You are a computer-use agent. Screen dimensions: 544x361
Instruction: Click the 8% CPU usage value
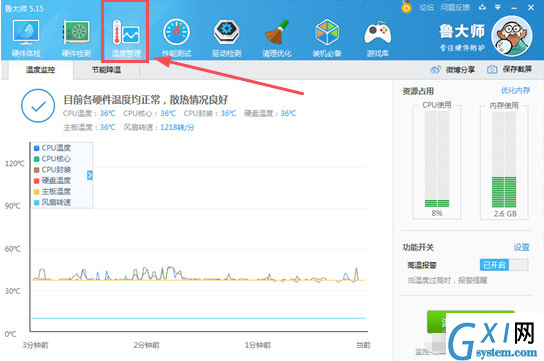coord(437,213)
